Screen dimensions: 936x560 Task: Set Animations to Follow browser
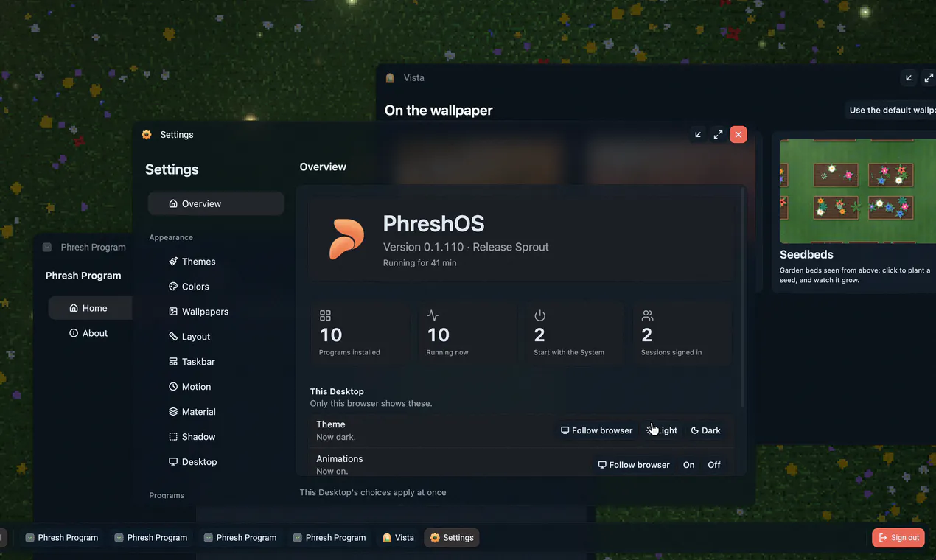coord(634,465)
